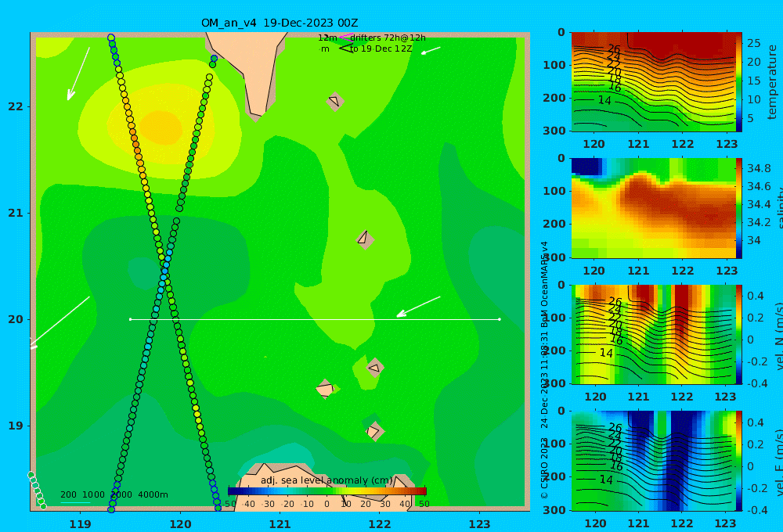Click the vel. E colorbar
The width and height of the screenshot is (783, 532).
(739, 461)
